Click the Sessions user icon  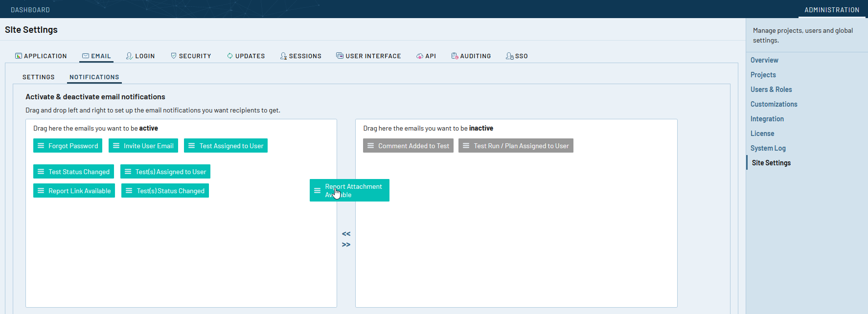[283, 56]
